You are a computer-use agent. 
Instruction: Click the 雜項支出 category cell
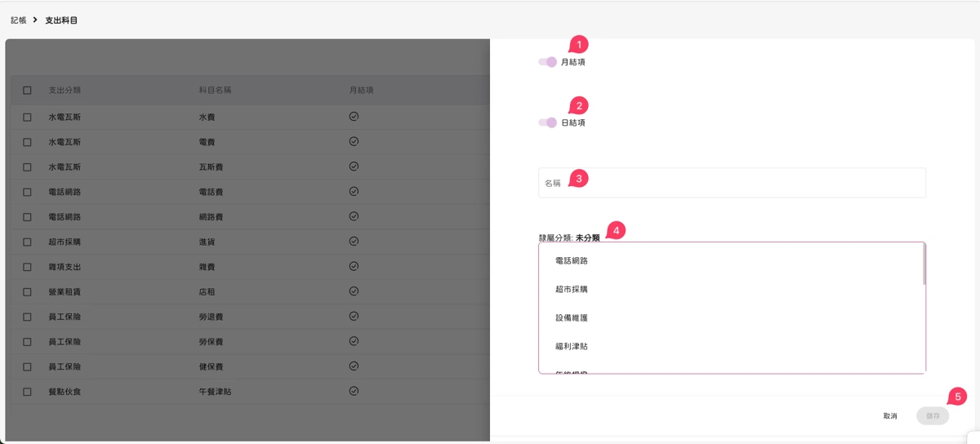pos(65,267)
